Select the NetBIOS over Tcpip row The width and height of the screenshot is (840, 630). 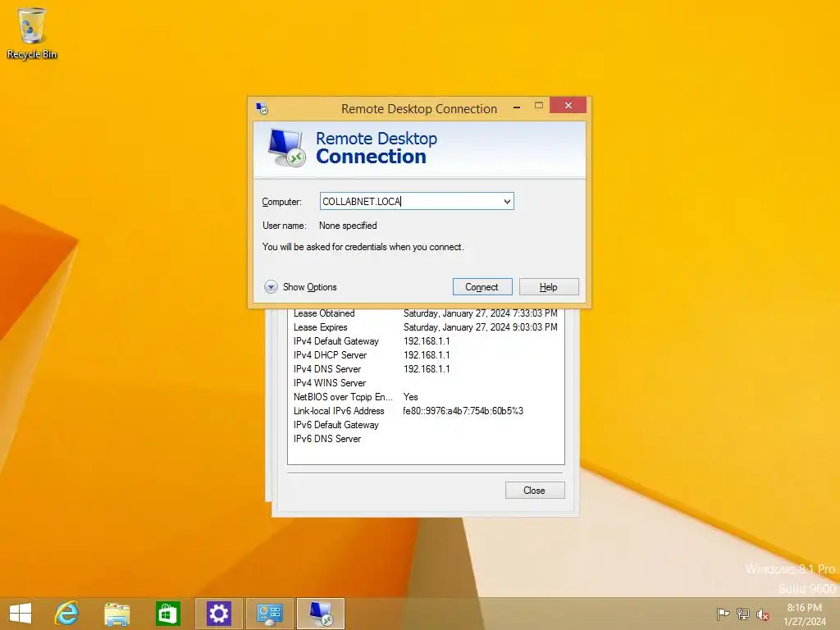tap(426, 397)
